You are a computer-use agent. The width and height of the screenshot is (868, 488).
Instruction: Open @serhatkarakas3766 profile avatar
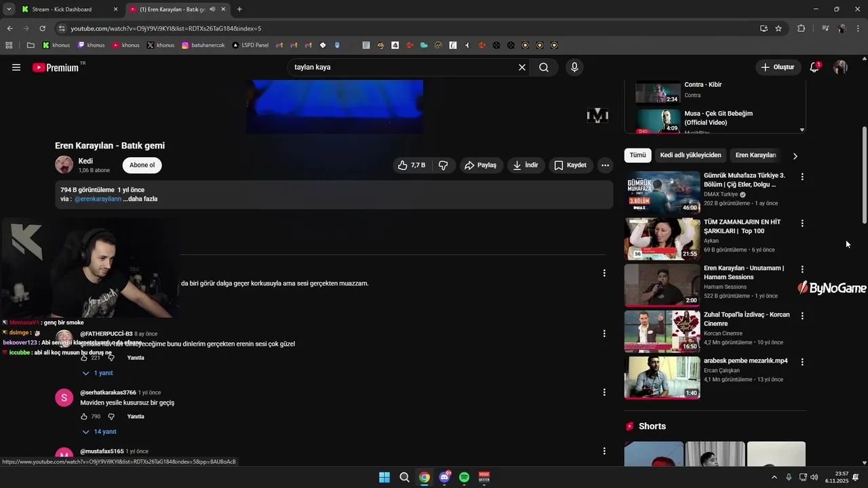point(64,398)
